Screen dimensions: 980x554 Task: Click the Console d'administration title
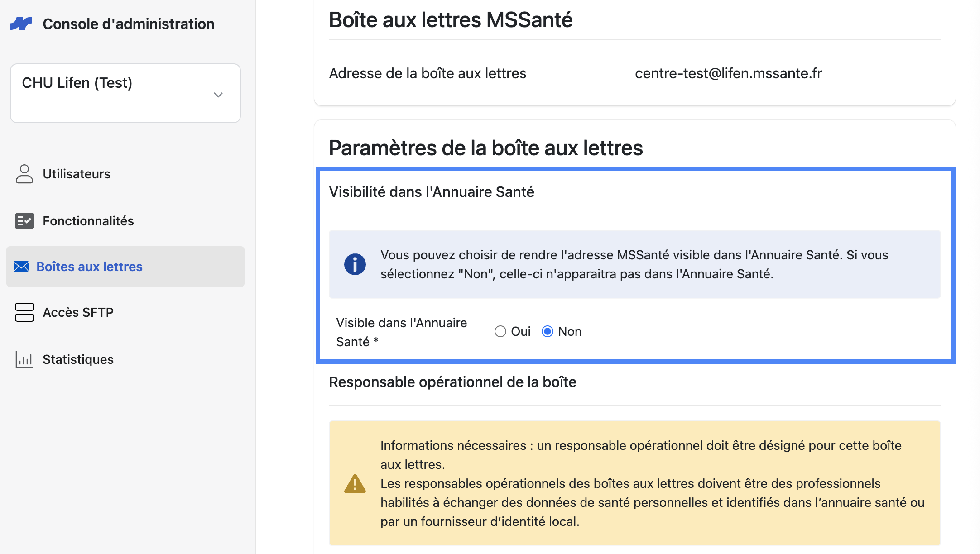pos(129,24)
